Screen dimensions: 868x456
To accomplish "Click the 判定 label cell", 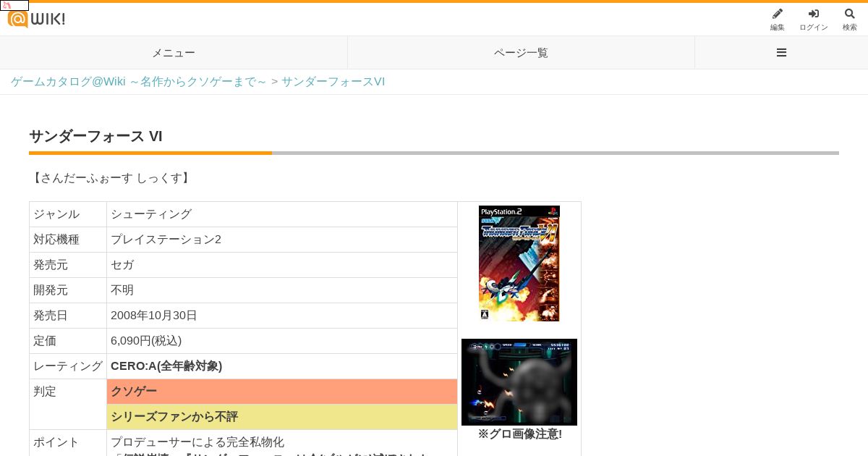I will pos(68,405).
